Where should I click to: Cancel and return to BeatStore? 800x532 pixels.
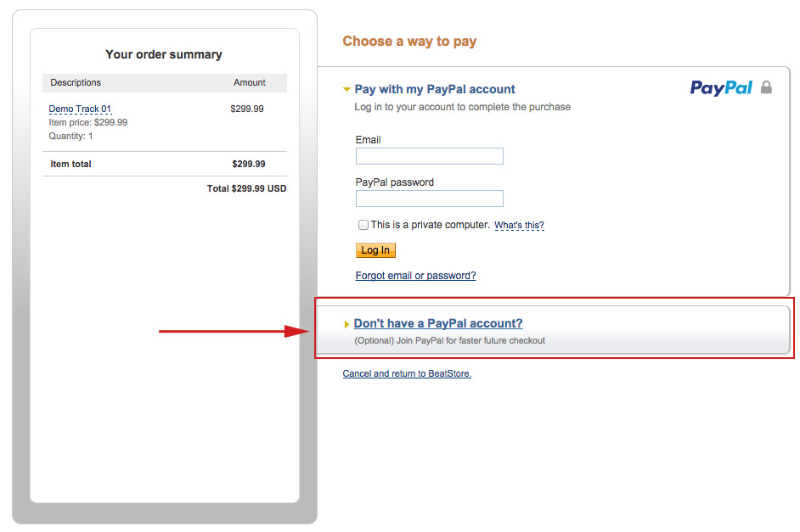(x=407, y=373)
